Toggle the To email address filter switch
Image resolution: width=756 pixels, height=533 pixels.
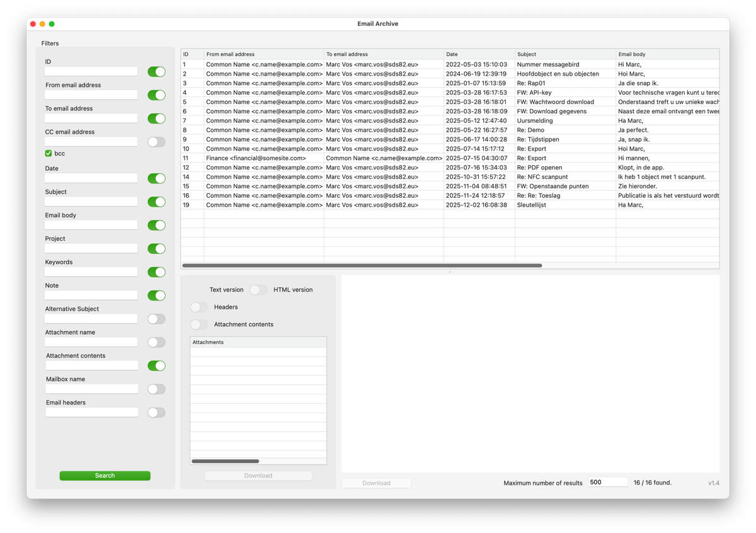(156, 118)
